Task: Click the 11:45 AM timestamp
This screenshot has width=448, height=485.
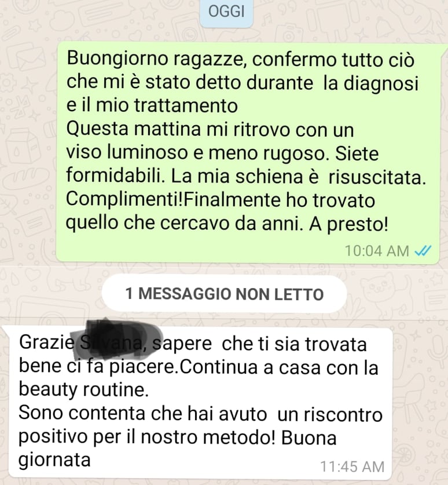Action: click(352, 466)
